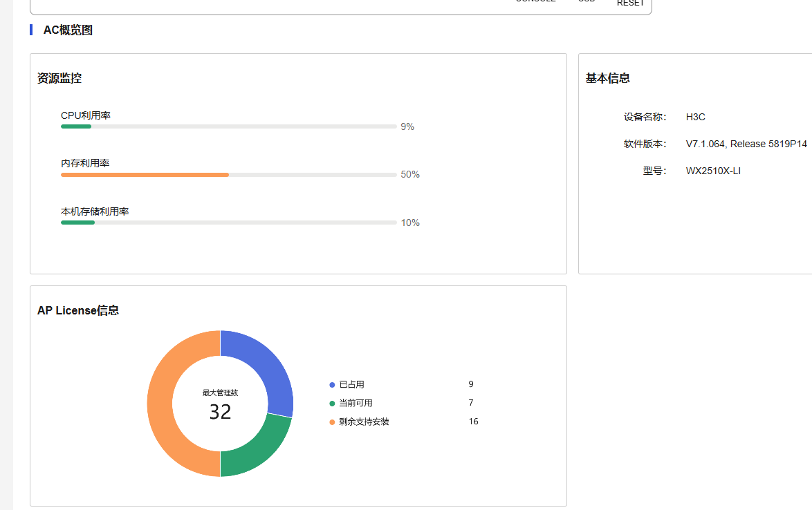The height and width of the screenshot is (510, 812).
Task: Click the blue 已占用 legend dot
Action: click(332, 385)
